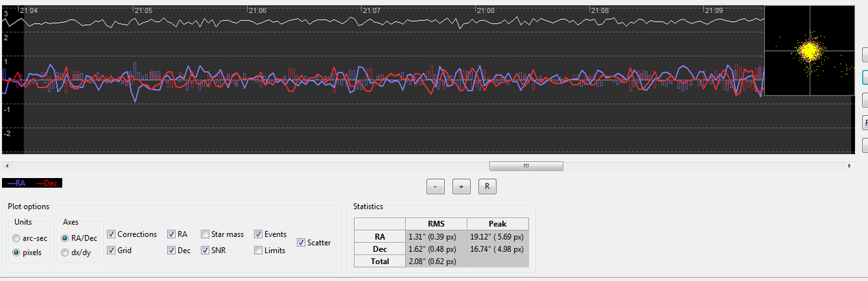Click the minus zoom-out button
The width and height of the screenshot is (868, 281).
tap(435, 187)
